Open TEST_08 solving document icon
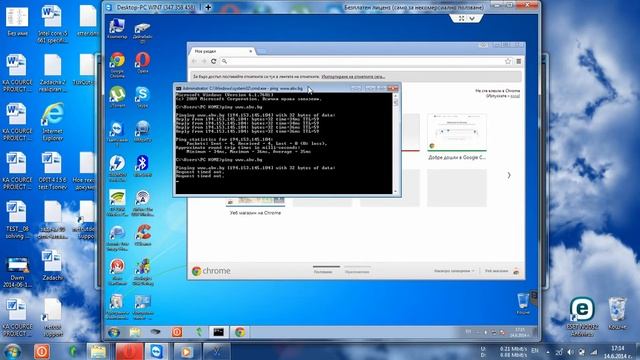640x360 pixels. pyautogui.click(x=16, y=220)
